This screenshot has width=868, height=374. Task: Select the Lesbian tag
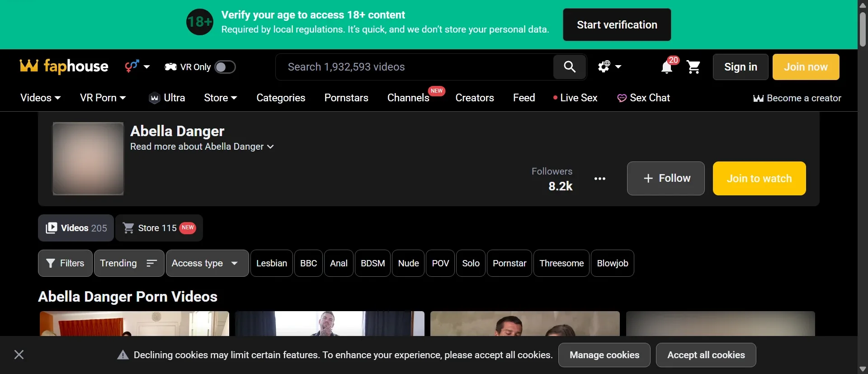pos(272,263)
